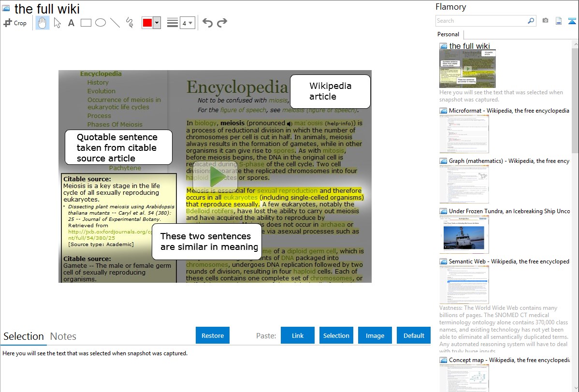Select 'Semantic Web - Wikipedia' snapshot title
This screenshot has width=579, height=392.
[x=509, y=261]
